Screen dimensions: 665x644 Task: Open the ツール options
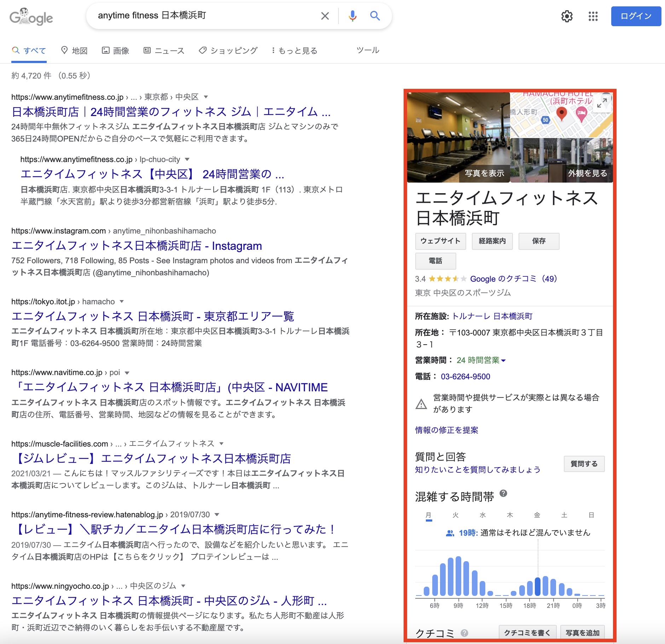pyautogui.click(x=368, y=50)
